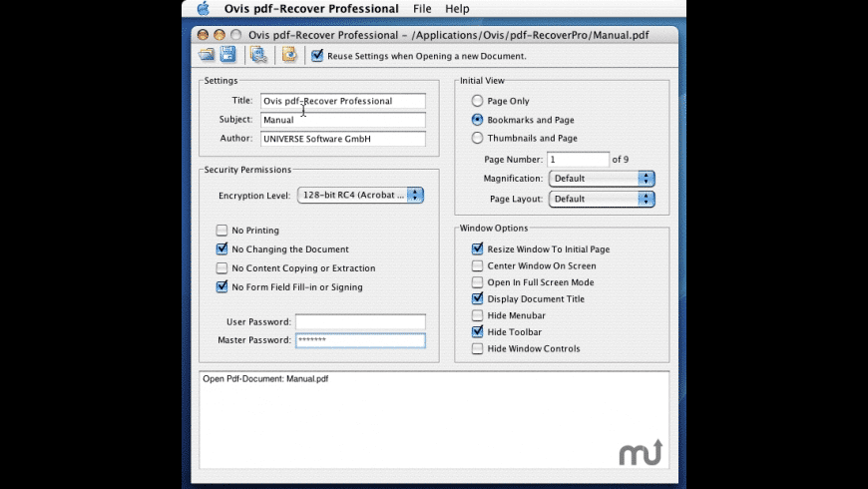Click the Page Number field
Image resolution: width=868 pixels, height=489 pixels.
[578, 160]
